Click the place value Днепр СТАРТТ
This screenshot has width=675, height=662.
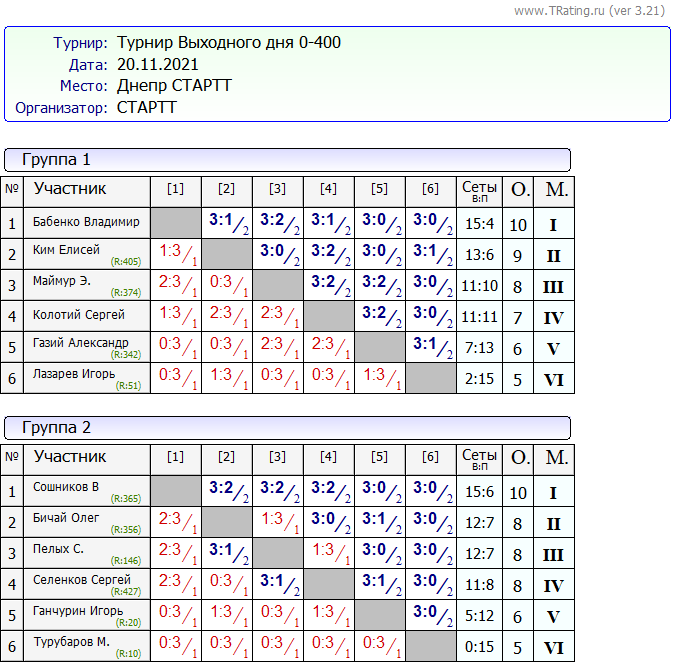click(174, 86)
